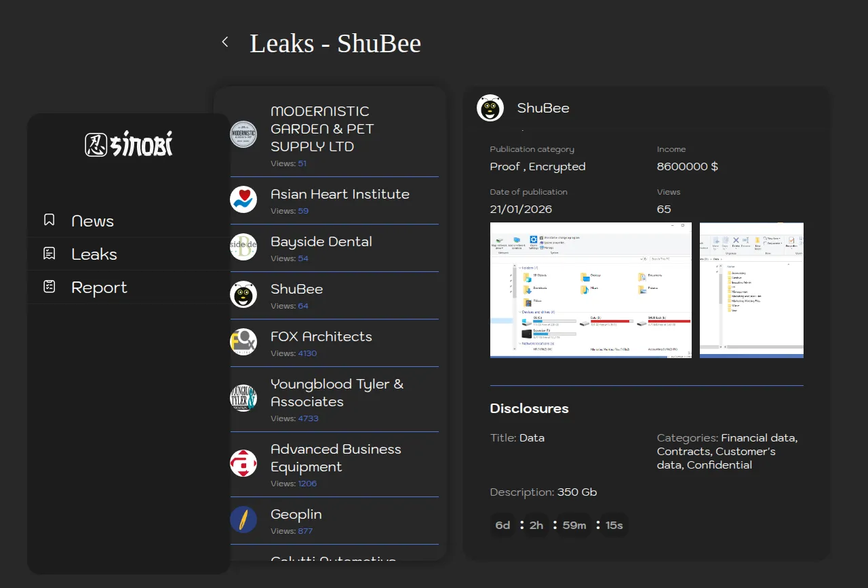868x588 pixels.
Task: Go to the Leaks menu item
Action: [x=94, y=254]
